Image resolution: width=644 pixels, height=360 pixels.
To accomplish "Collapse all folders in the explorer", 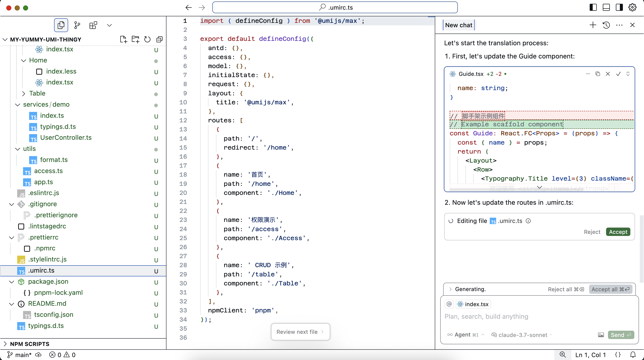I will tap(159, 39).
